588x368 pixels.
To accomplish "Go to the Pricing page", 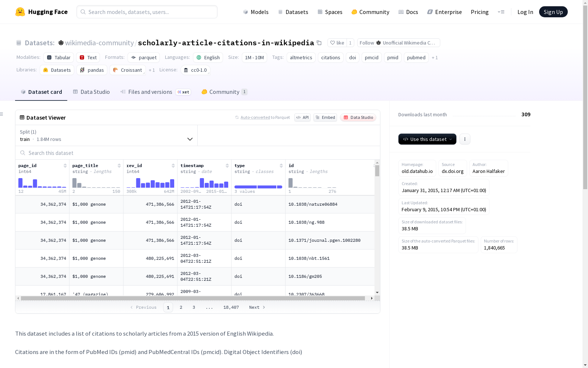I will pos(480,12).
